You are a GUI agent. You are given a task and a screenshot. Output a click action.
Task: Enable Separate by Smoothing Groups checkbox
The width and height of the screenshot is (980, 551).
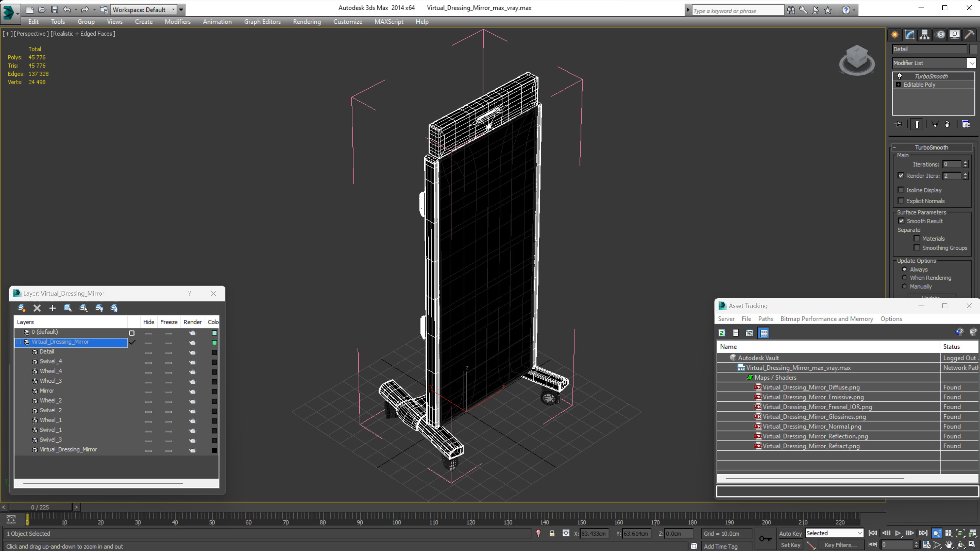coord(917,248)
